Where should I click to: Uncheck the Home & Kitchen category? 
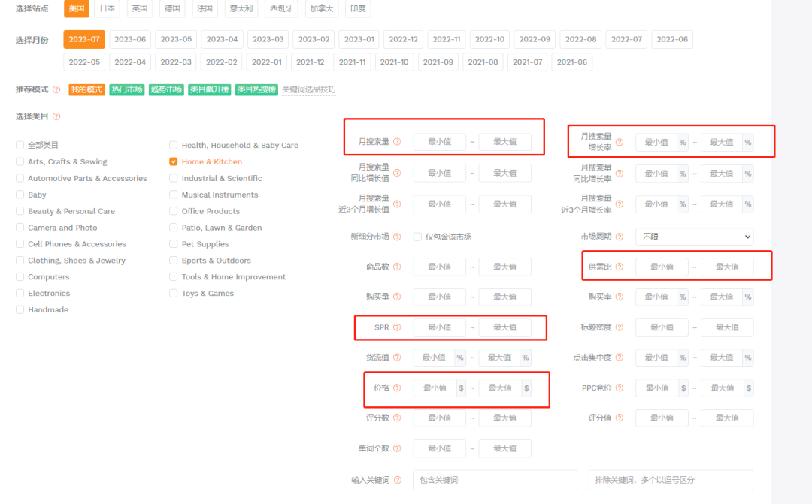tap(174, 162)
